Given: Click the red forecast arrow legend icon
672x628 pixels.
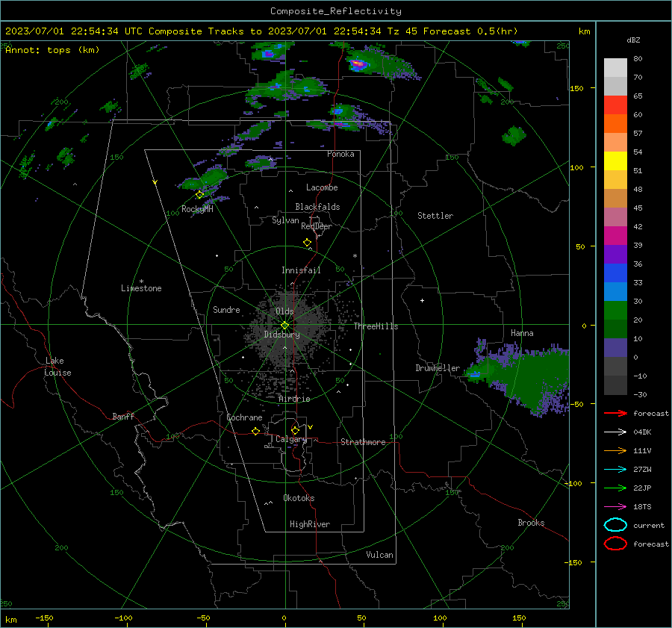Looking at the screenshot, I should pos(615,413).
